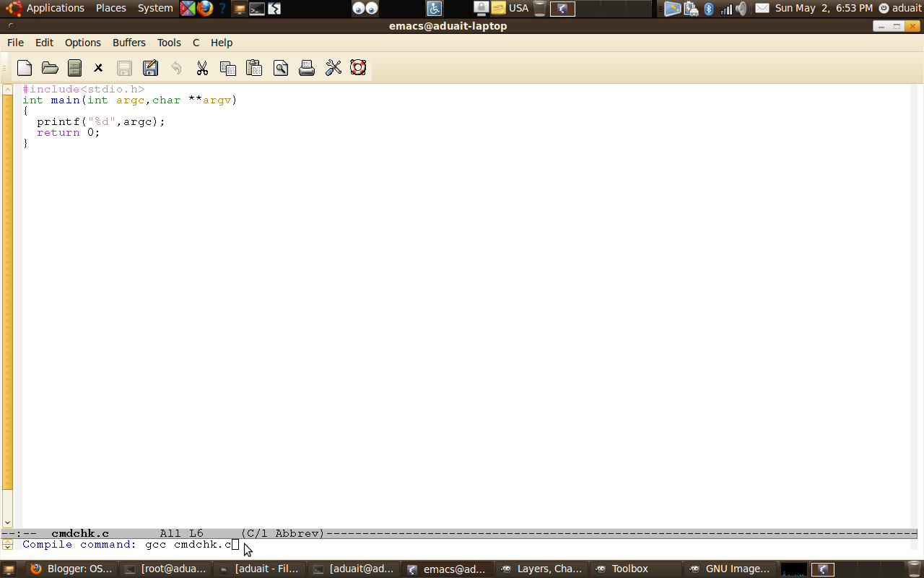924x578 pixels.
Task: Print the buffer via printer icon
Action: (307, 68)
